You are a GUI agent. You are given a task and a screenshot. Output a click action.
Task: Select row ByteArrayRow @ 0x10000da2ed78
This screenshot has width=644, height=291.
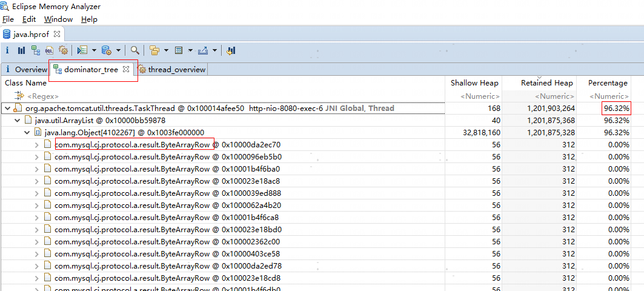click(316, 266)
